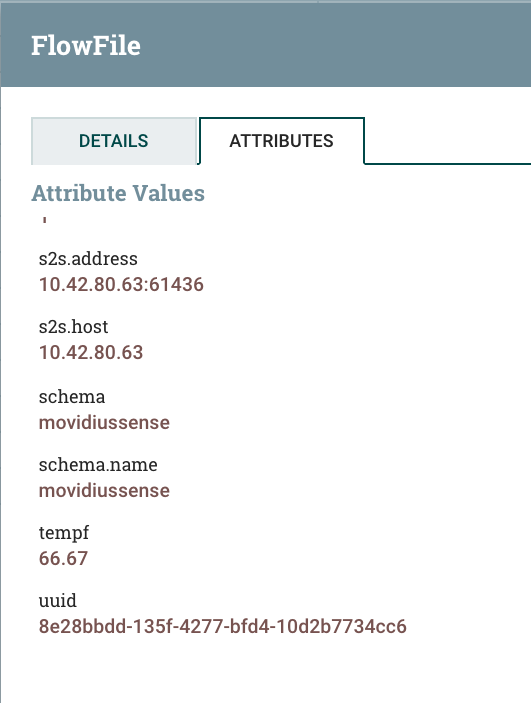
Task: Click the schema attribute name
Action: coord(72,397)
